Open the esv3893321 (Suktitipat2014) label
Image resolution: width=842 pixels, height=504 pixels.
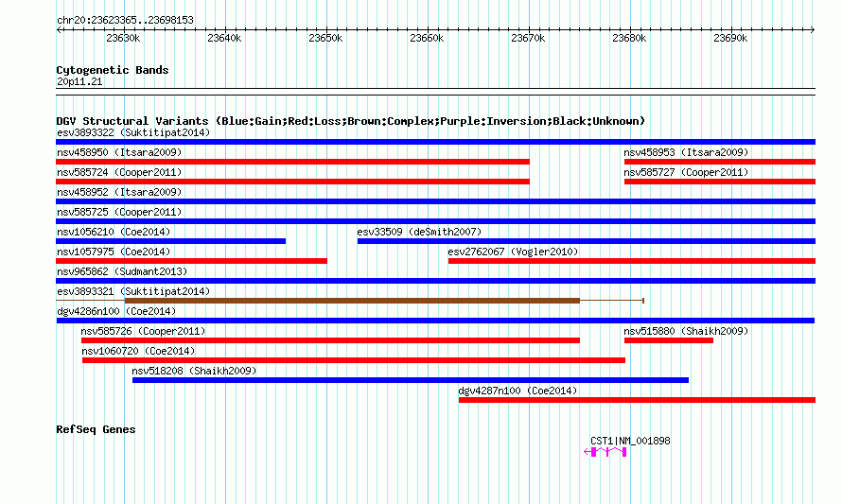pos(133,291)
